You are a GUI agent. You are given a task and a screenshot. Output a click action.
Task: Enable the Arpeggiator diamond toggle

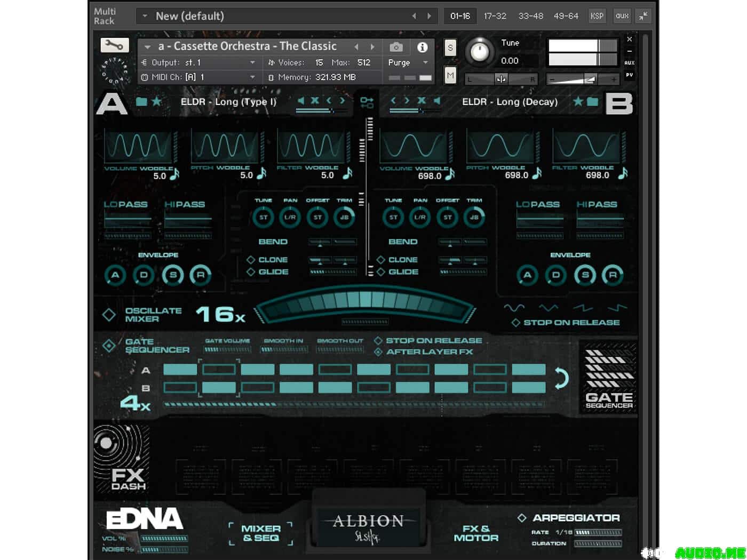(522, 518)
